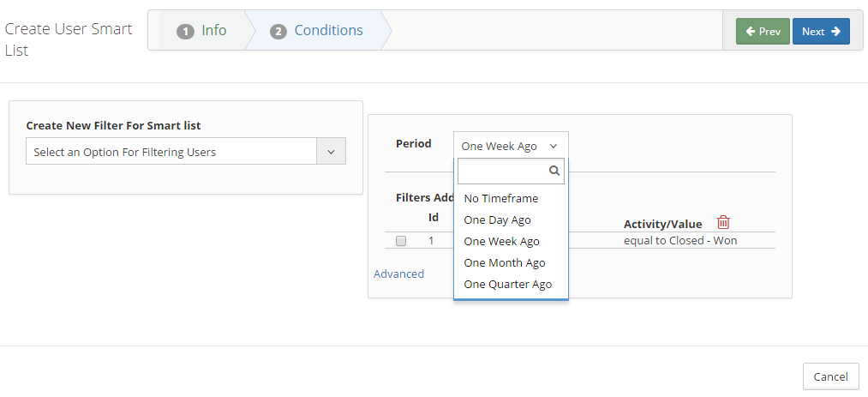Open the Filtering Users option dropdown arrow
The image size is (868, 397).
(331, 151)
